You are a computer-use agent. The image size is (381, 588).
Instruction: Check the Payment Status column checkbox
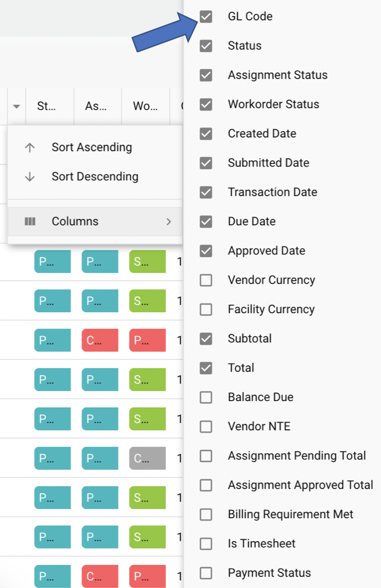point(206,573)
